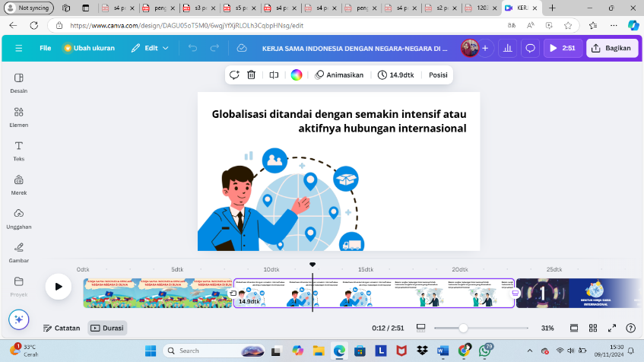This screenshot has width=644, height=362.
Task: Select the Teks tool in sidebar
Action: pos(19,150)
